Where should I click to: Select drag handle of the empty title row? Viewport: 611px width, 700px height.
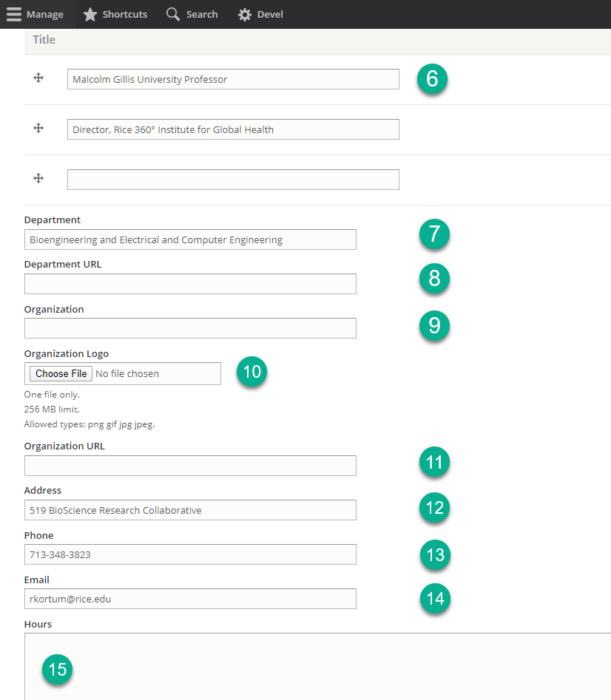click(38, 178)
